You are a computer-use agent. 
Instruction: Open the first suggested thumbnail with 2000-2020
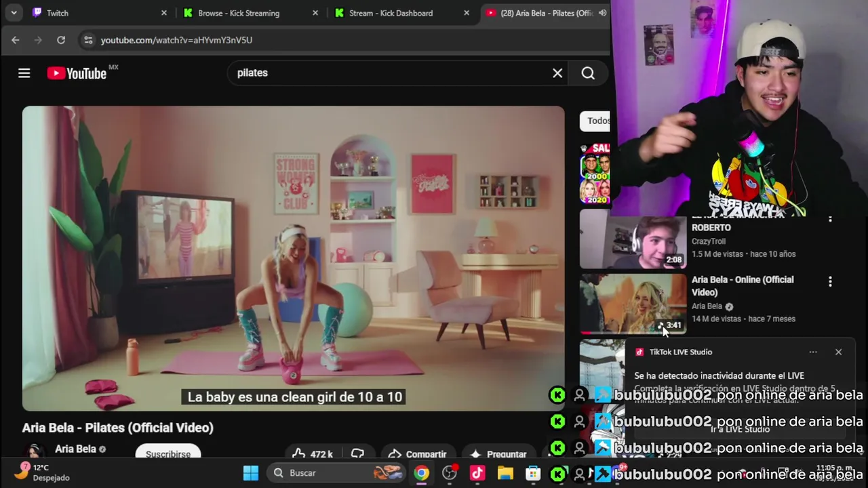coord(595,174)
